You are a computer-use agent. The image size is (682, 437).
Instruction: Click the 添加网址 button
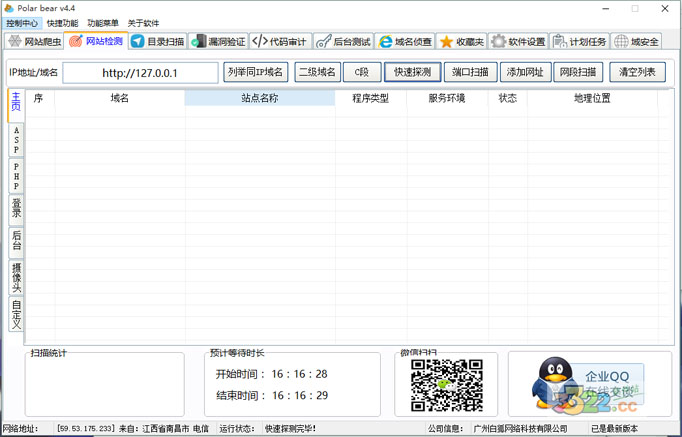pyautogui.click(x=525, y=72)
